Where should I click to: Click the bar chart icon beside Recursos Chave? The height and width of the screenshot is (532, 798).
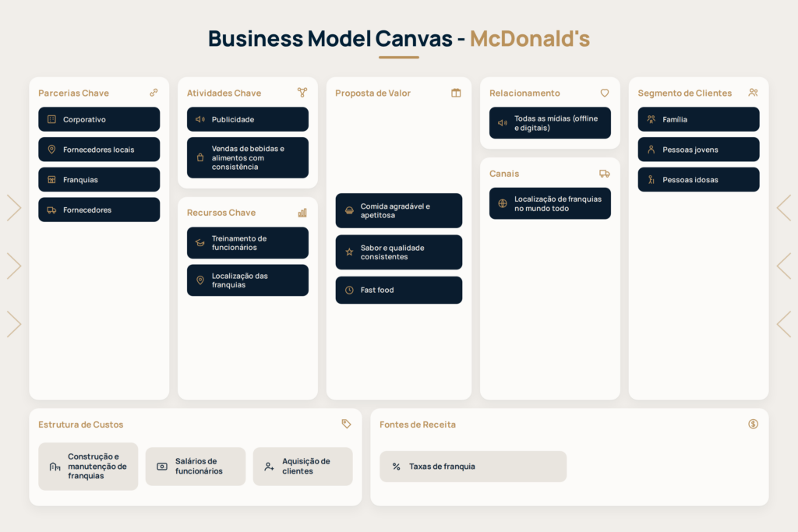coord(302,213)
